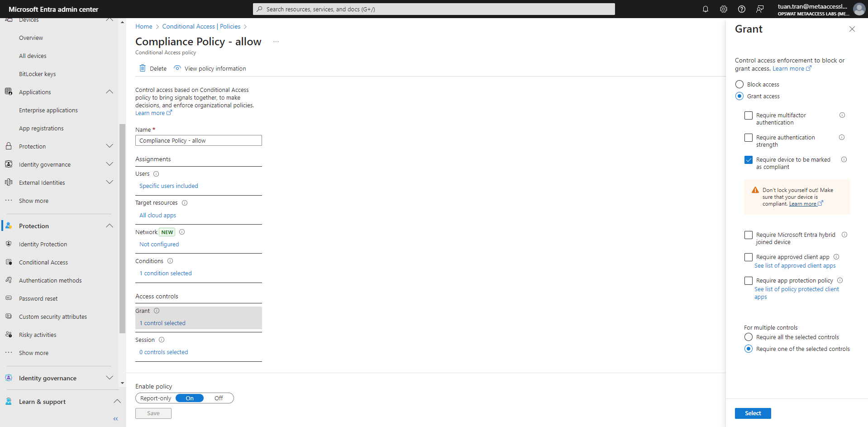Show info for Require multifactor authentication
This screenshot has width=868, height=427.
click(842, 115)
